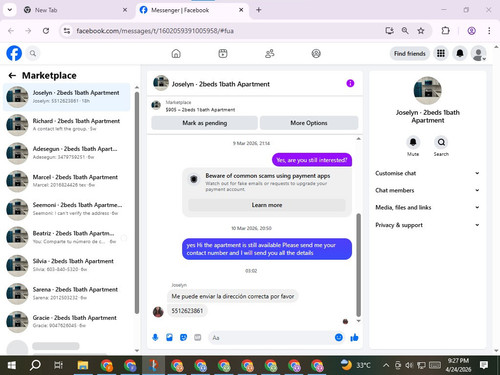Image resolution: width=500 pixels, height=375 pixels.
Task: Send a thumbs-up like
Action: click(354, 338)
